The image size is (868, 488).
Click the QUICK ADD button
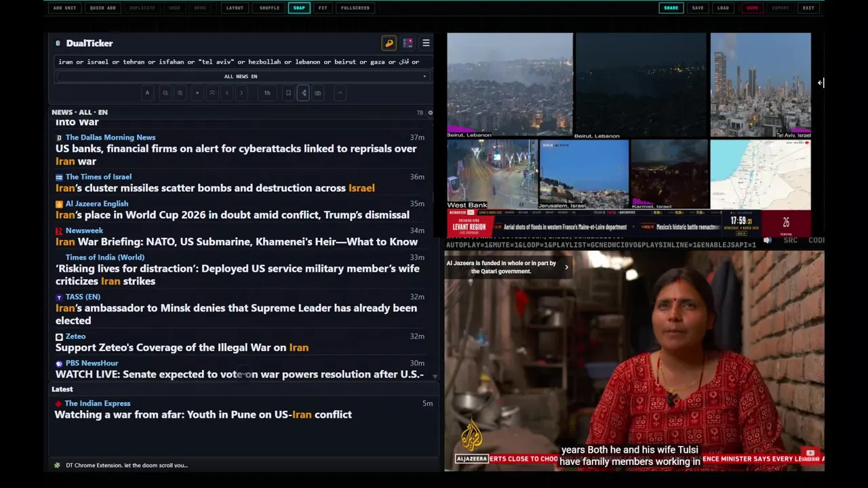(102, 8)
